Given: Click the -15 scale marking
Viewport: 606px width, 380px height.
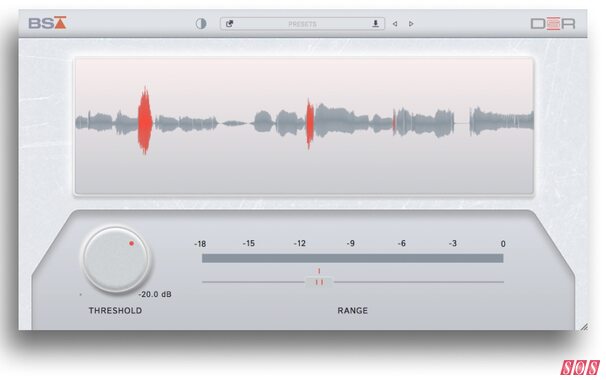Looking at the screenshot, I should tap(249, 244).
